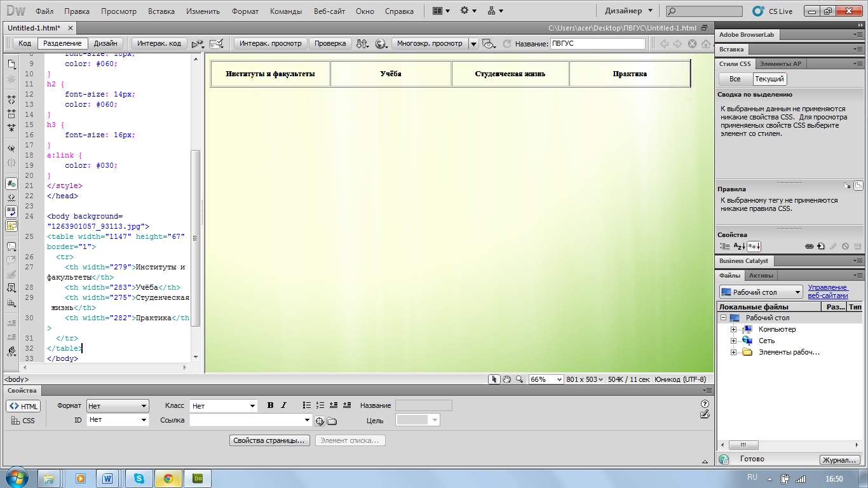Click the Журнал... button in Files panel
The image size is (868, 488).
(x=840, y=460)
